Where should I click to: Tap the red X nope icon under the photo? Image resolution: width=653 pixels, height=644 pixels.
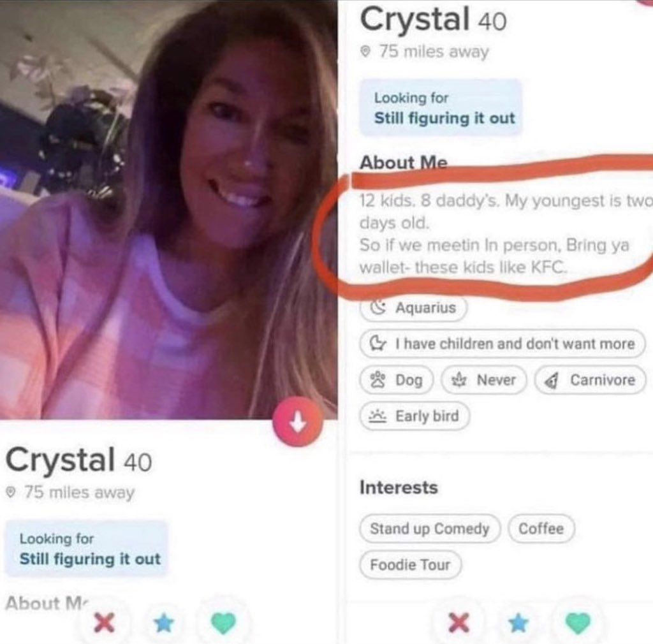coord(104,623)
